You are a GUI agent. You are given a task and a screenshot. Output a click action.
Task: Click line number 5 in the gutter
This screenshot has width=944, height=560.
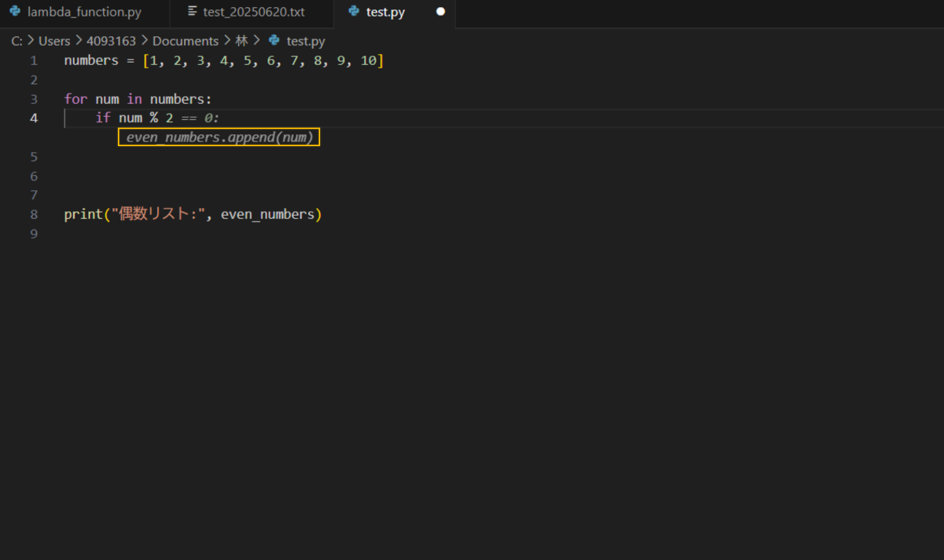[34, 157]
